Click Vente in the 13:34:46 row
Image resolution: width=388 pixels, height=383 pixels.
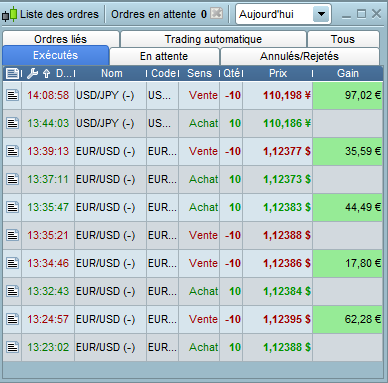click(x=203, y=263)
